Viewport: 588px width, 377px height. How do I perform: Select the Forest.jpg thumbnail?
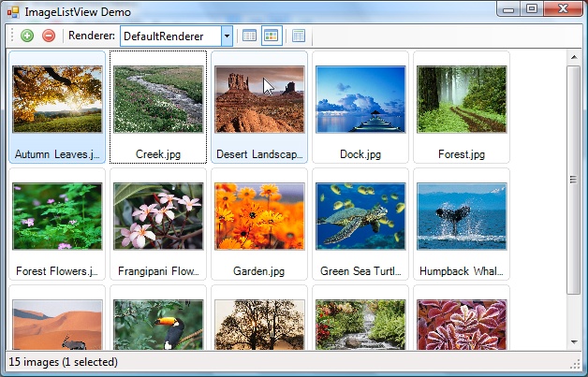click(462, 99)
